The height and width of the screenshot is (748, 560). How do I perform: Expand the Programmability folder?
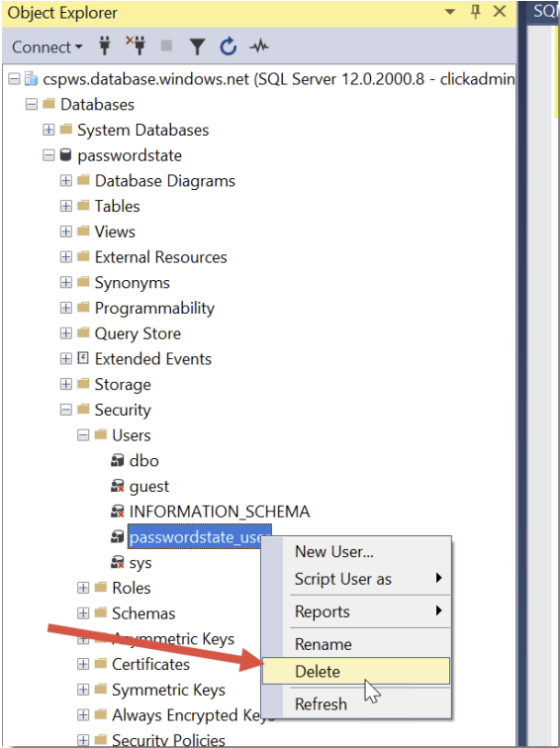pyautogui.click(x=66, y=308)
